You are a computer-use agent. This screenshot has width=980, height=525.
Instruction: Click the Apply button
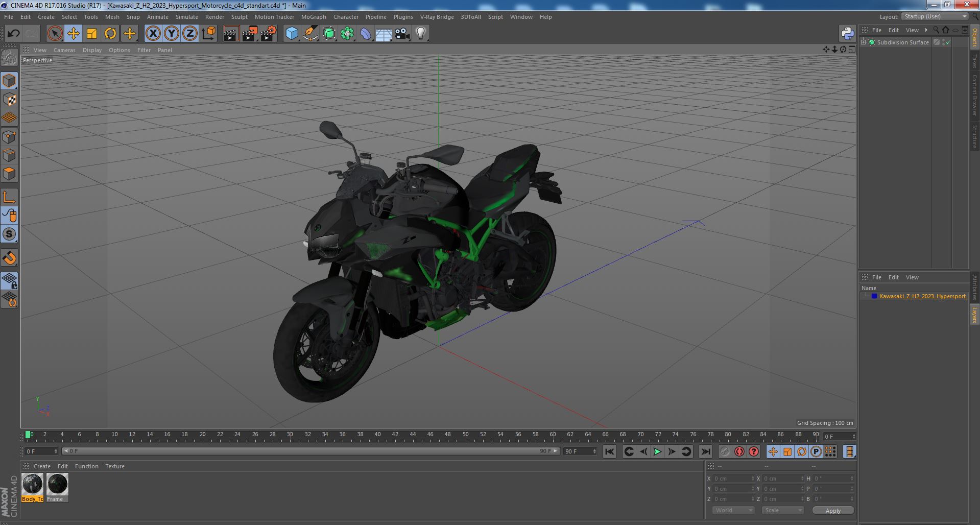click(833, 510)
